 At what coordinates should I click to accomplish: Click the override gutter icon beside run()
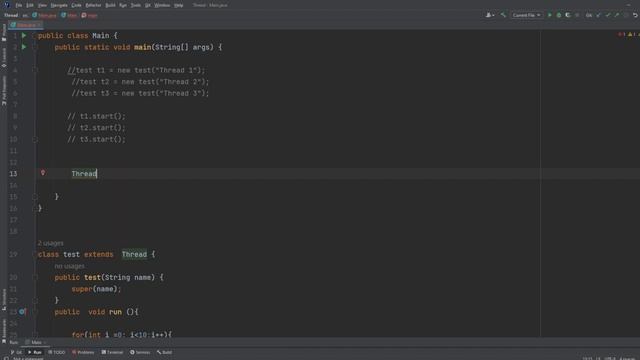(x=22, y=312)
